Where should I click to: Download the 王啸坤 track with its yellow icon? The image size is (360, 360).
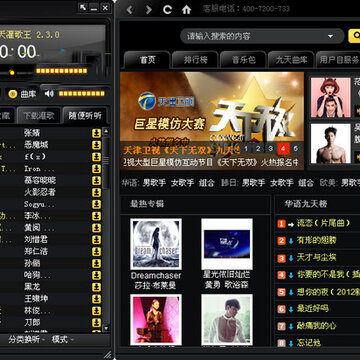tap(96, 299)
